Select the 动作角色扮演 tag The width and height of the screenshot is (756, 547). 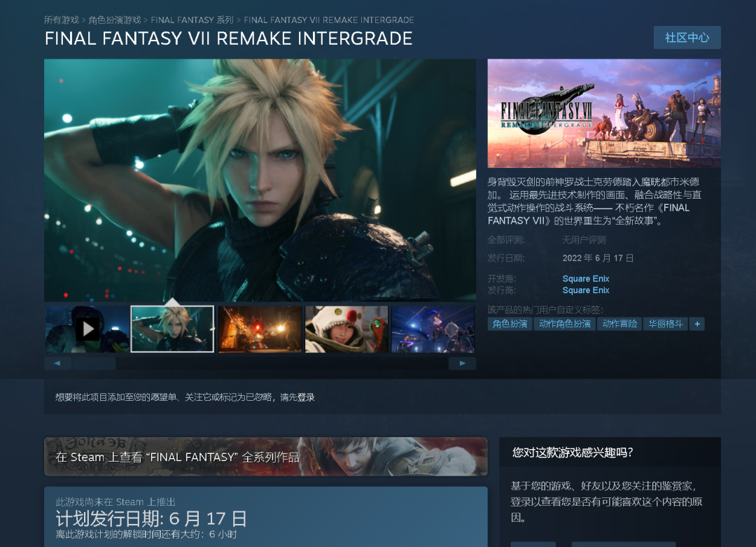(x=565, y=324)
